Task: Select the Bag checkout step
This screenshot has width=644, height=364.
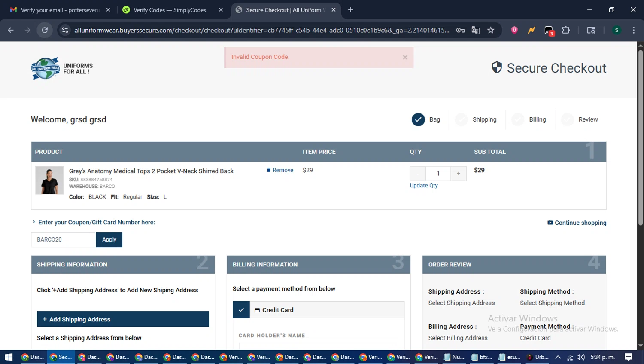Action: (x=426, y=119)
